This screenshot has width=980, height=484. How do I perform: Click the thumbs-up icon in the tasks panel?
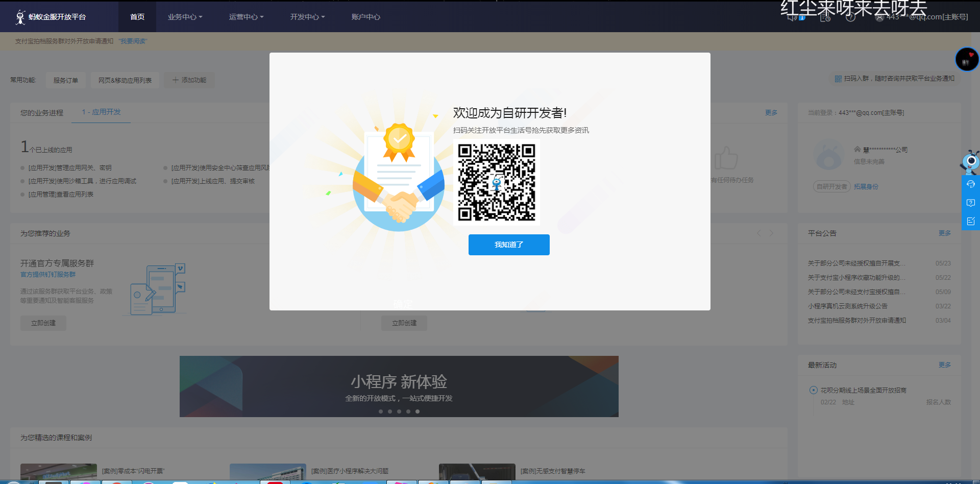point(726,158)
